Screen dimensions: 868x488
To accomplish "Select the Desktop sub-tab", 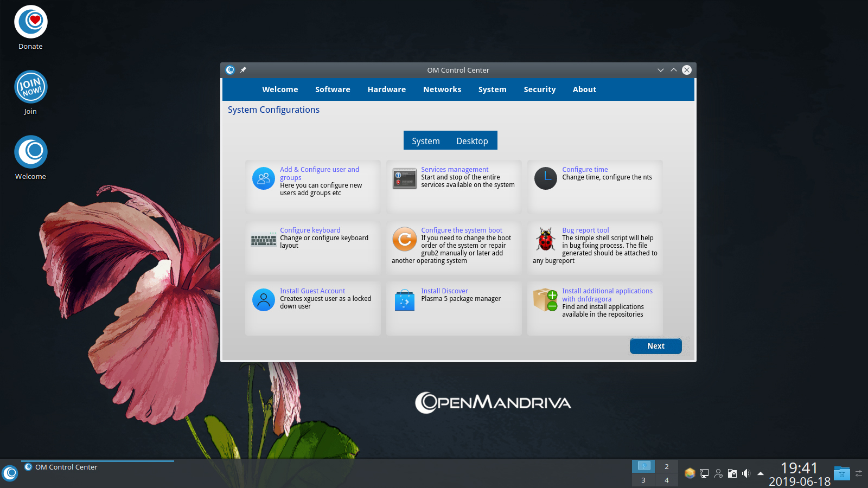I will coord(472,141).
